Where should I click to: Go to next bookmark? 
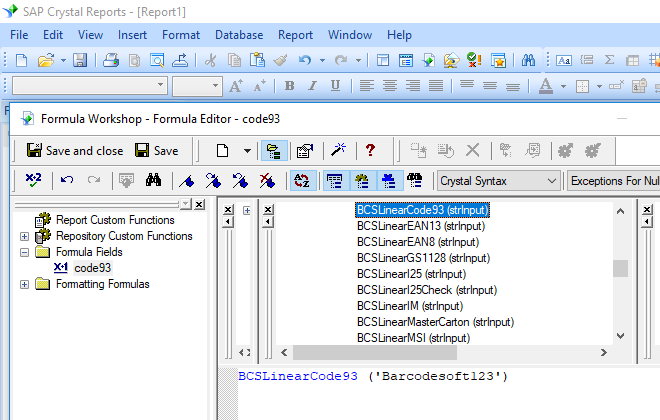213,181
